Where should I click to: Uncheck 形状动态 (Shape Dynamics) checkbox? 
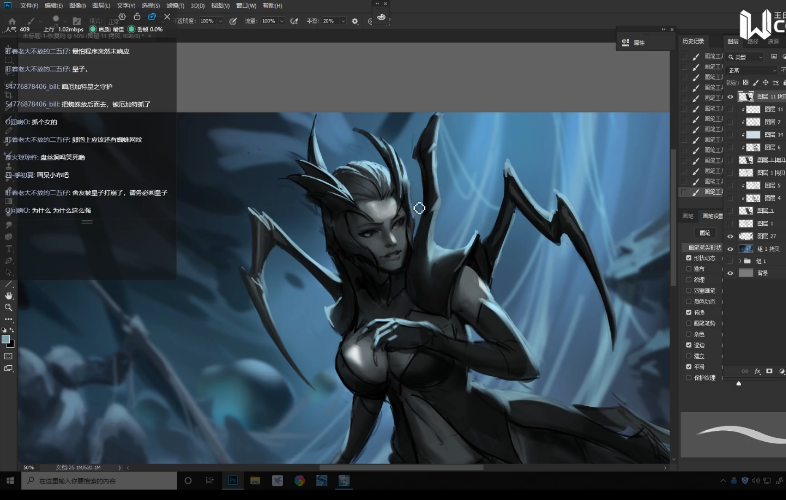pyautogui.click(x=689, y=258)
